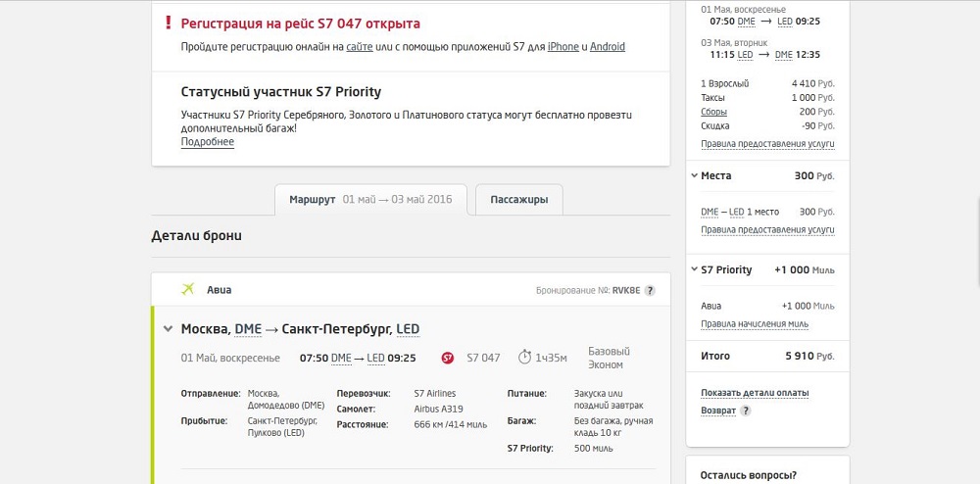Open the сайте link for online check-in
The height and width of the screenshot is (484, 980).
360,47
